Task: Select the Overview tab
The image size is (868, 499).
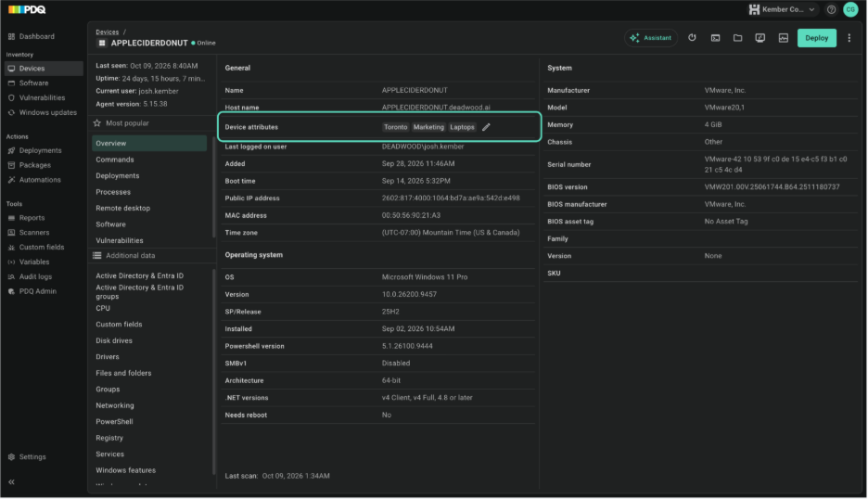Action: coord(149,144)
